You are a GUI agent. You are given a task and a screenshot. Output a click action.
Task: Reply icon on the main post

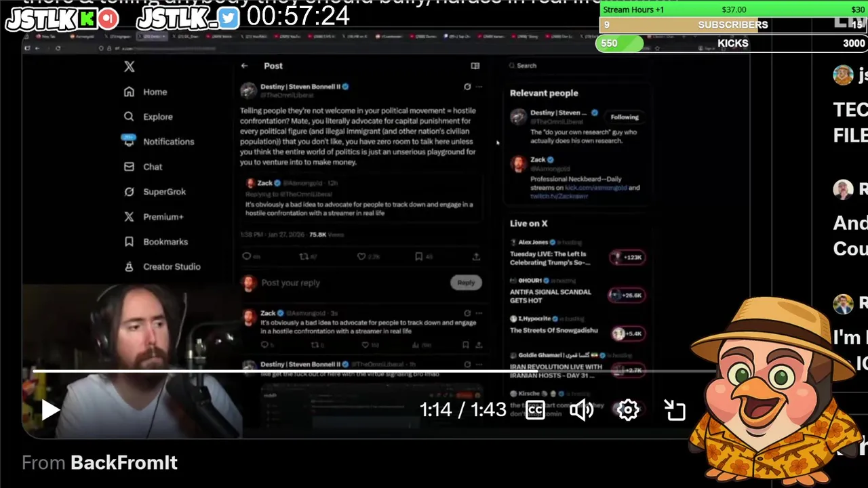click(247, 257)
